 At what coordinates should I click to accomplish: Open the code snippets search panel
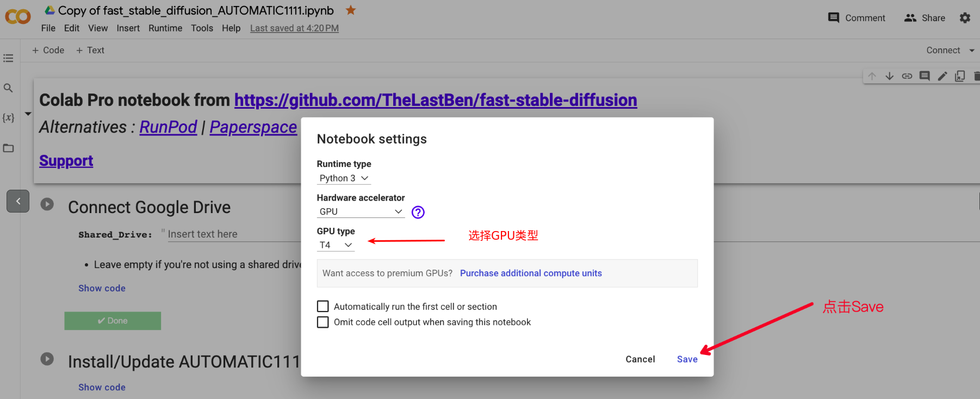[8, 88]
